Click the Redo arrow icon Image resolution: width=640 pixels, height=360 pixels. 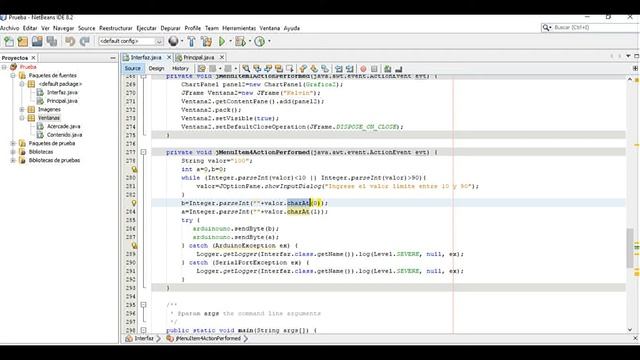(x=84, y=41)
